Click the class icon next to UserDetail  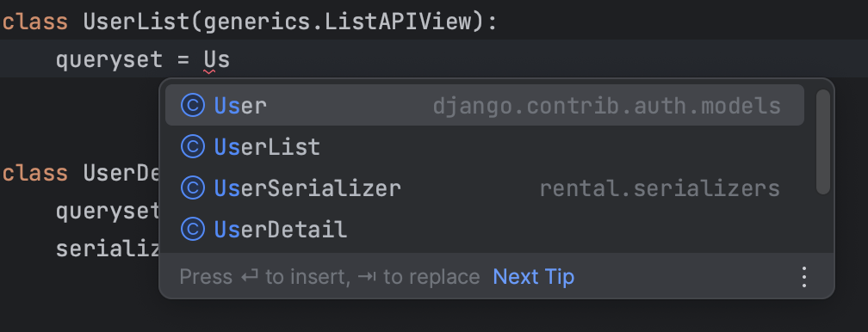click(193, 229)
